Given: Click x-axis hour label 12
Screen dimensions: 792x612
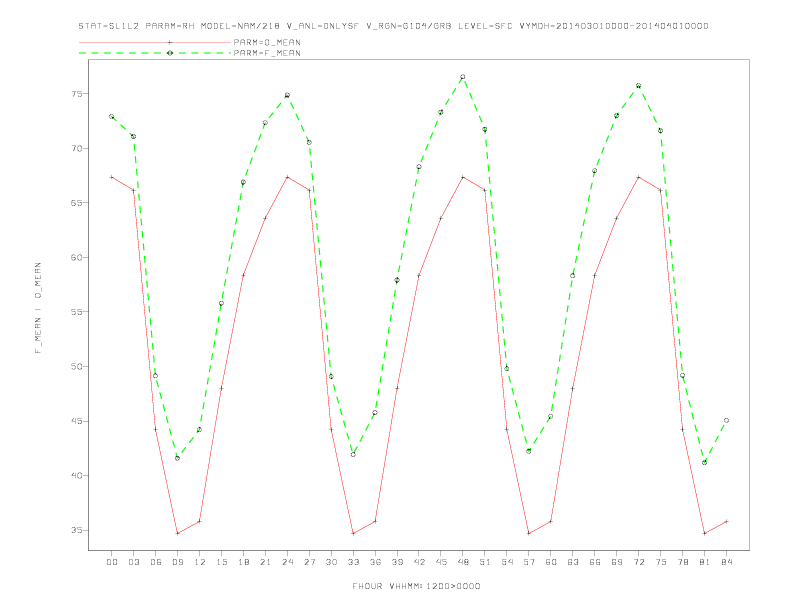Looking at the screenshot, I should pos(200,562).
